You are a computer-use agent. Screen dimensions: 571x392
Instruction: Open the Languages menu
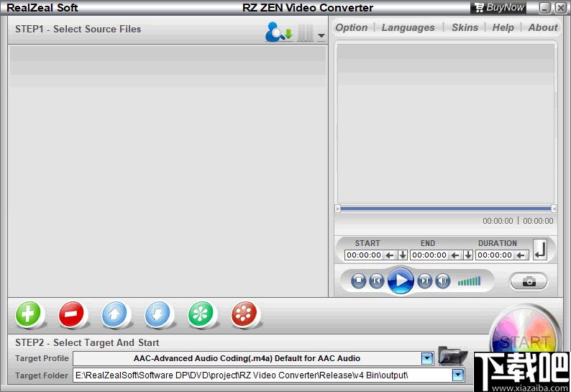(408, 27)
